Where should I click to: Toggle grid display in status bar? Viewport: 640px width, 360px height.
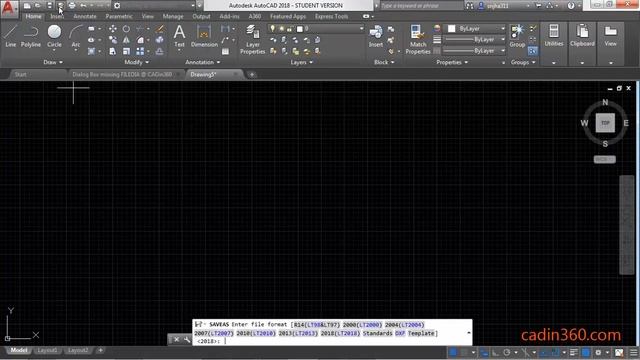pyautogui.click(x=453, y=352)
